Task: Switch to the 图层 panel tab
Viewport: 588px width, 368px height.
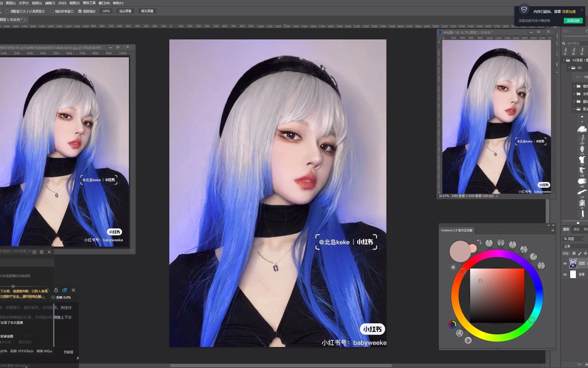Action: tap(566, 229)
